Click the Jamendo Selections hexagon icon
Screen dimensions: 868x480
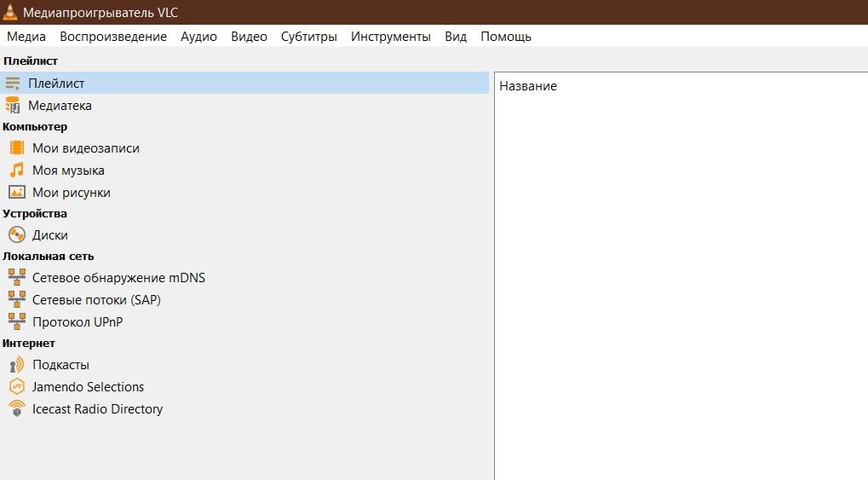pos(16,386)
